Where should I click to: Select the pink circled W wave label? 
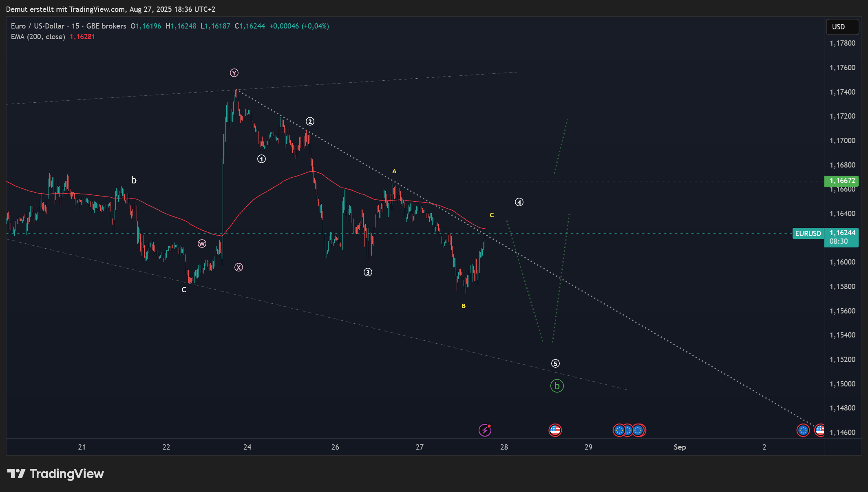pos(202,244)
